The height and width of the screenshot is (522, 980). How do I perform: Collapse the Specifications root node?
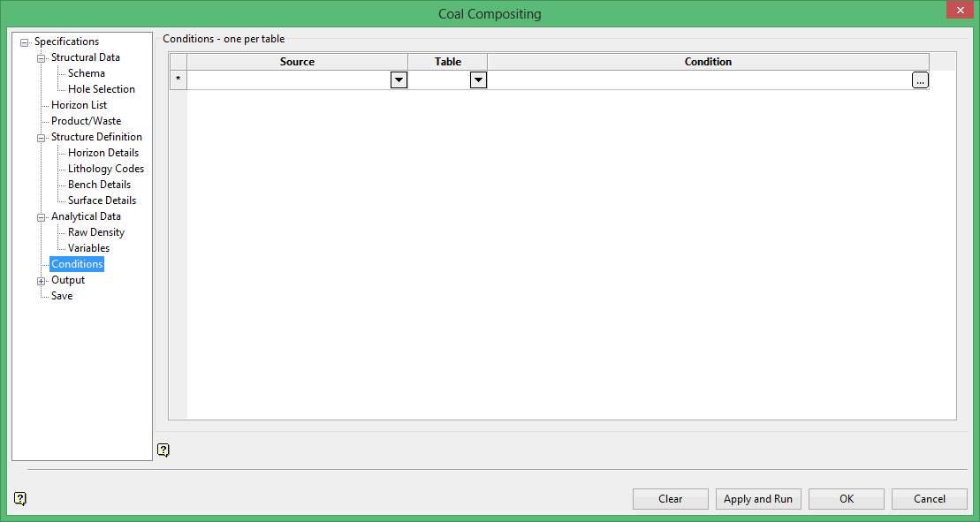pyautogui.click(x=25, y=42)
